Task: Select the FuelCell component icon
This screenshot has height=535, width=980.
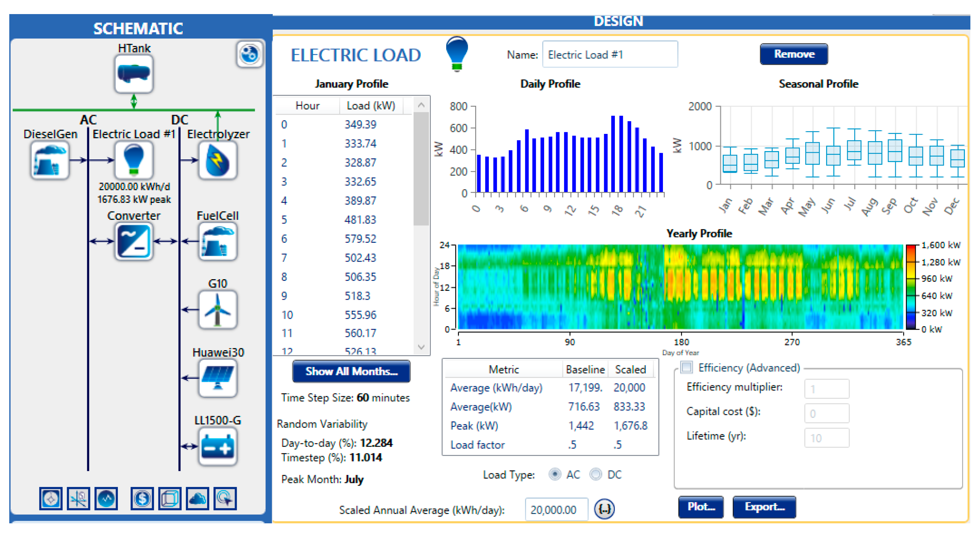Action: click(218, 242)
